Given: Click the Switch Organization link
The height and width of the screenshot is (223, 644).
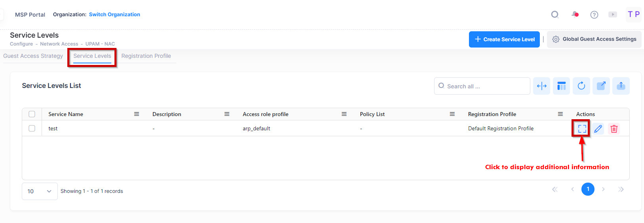Looking at the screenshot, I should [x=114, y=14].
